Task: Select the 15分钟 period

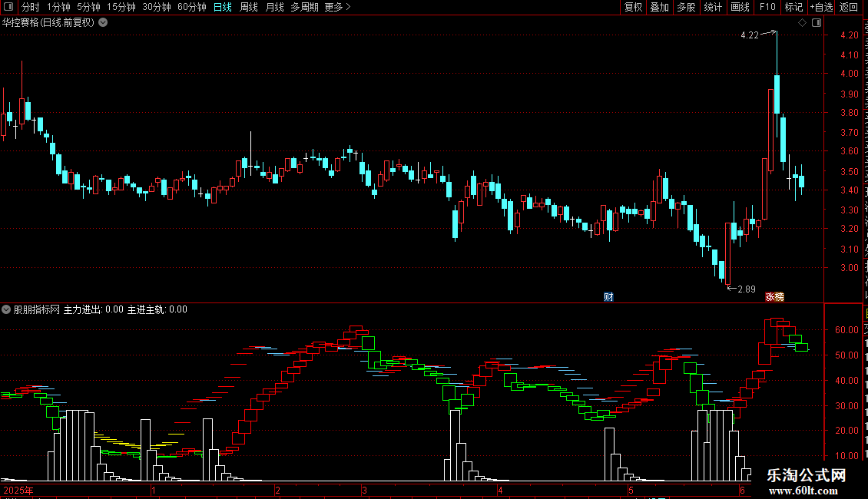Action: click(121, 7)
